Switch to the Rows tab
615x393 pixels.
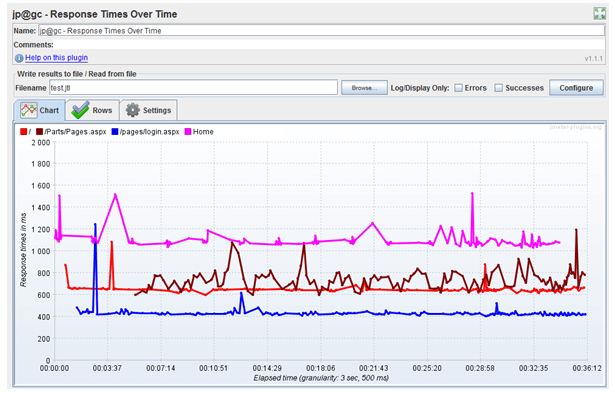pyautogui.click(x=92, y=110)
